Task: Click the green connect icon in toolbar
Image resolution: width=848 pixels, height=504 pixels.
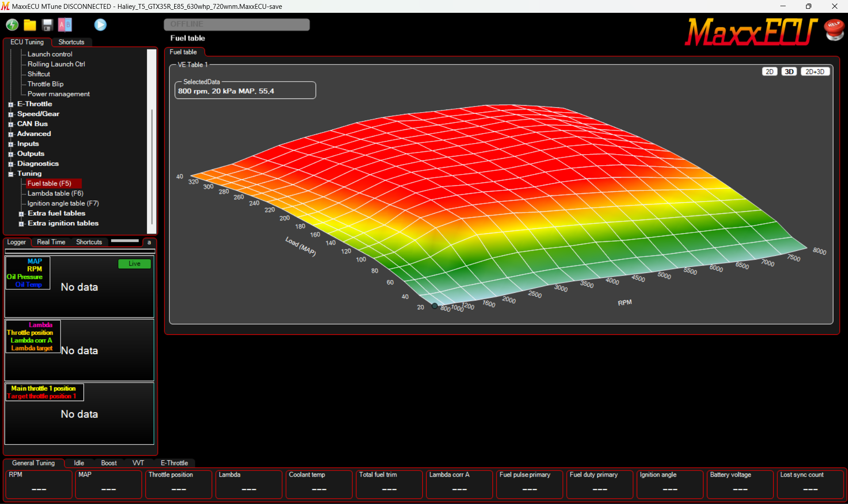Action: tap(12, 25)
